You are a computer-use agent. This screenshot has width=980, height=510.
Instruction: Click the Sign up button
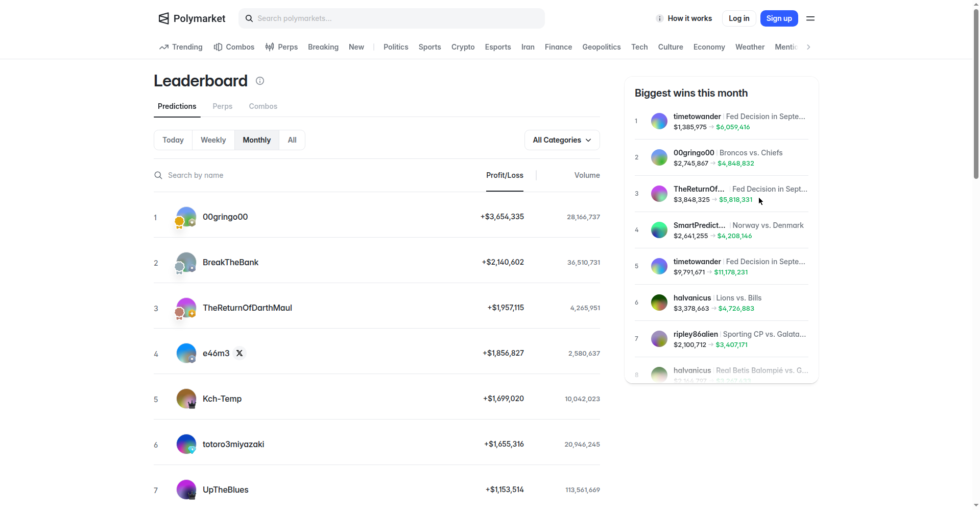779,18
